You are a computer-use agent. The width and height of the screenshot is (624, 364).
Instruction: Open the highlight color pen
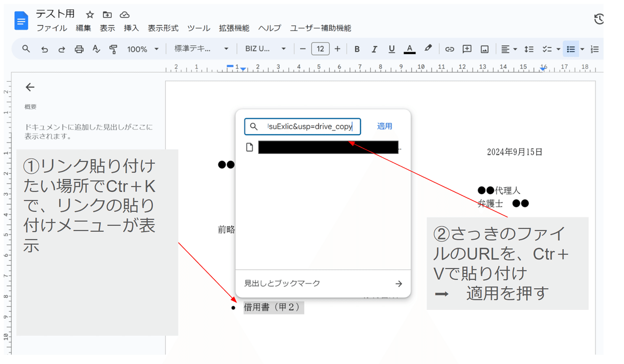[428, 48]
